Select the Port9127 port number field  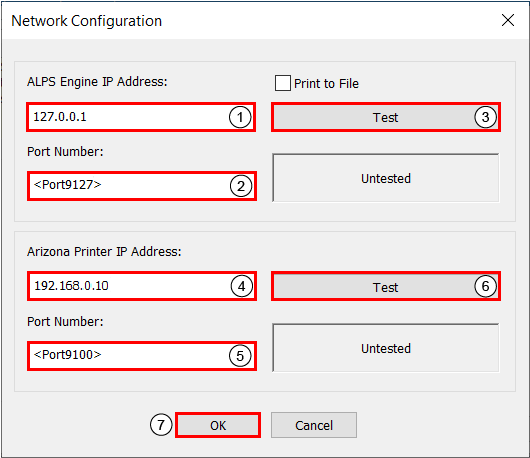click(x=142, y=186)
